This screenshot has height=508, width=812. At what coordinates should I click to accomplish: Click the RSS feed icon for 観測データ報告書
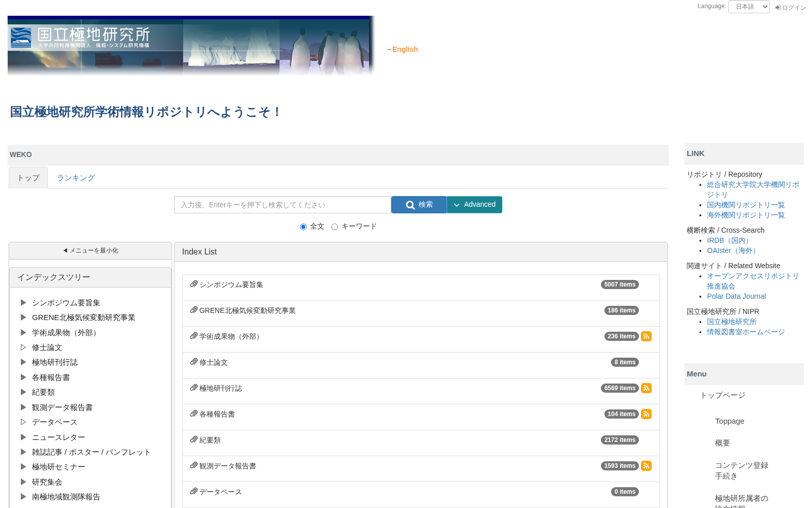coord(646,466)
